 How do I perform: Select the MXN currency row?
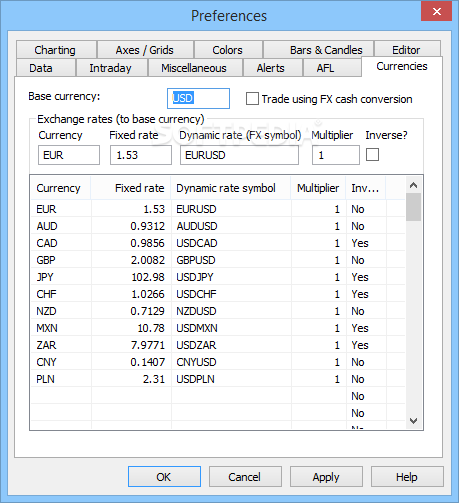(x=218, y=328)
